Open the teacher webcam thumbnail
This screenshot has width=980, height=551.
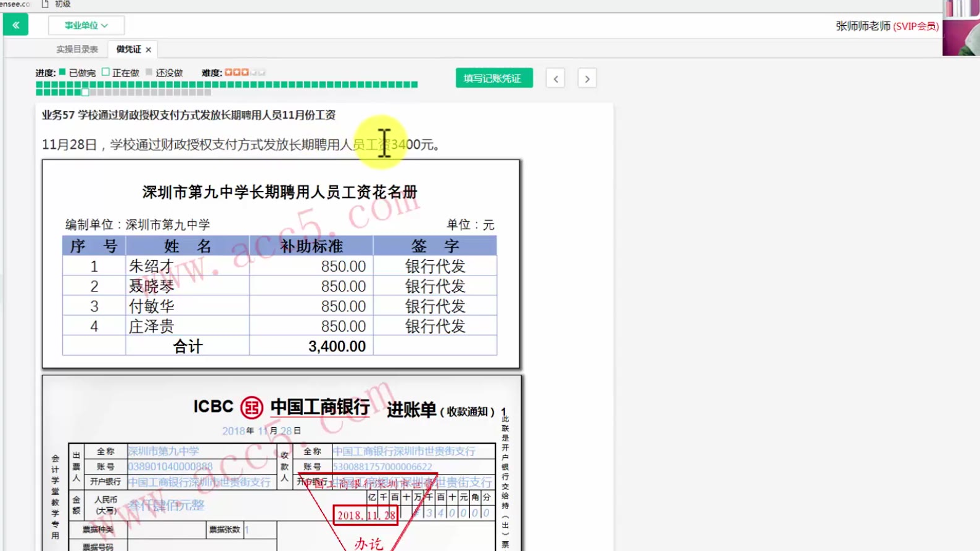point(961,28)
